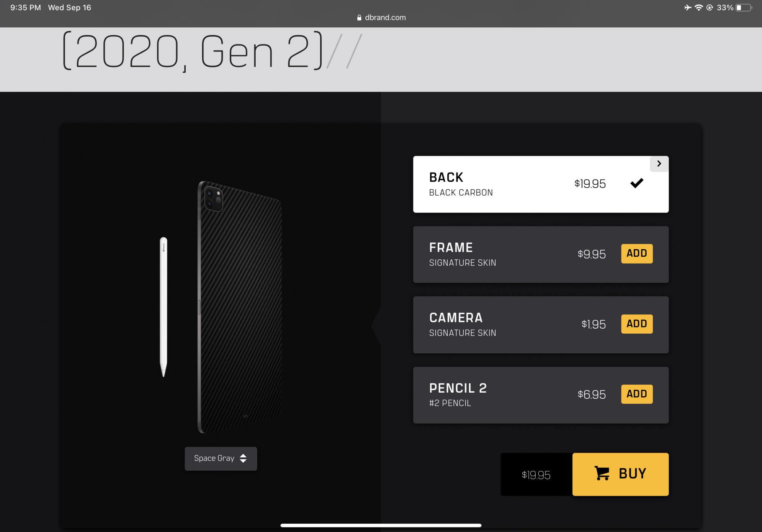Toggle the Back skin checkmark

[637, 183]
